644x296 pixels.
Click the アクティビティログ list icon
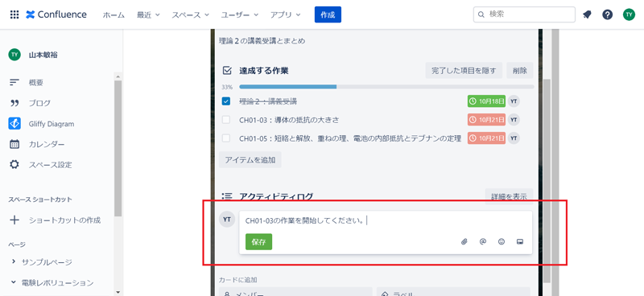[227, 196]
